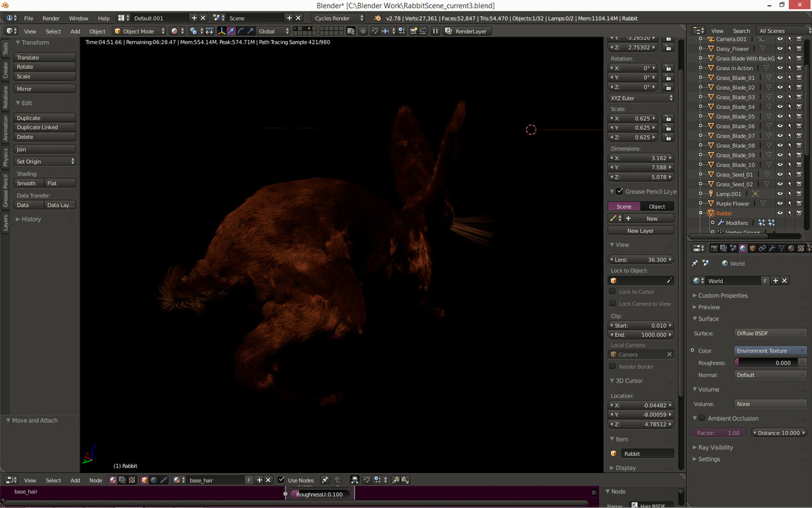812x508 pixels.
Task: Open the Modifiers wrench tab
Action: click(772, 248)
